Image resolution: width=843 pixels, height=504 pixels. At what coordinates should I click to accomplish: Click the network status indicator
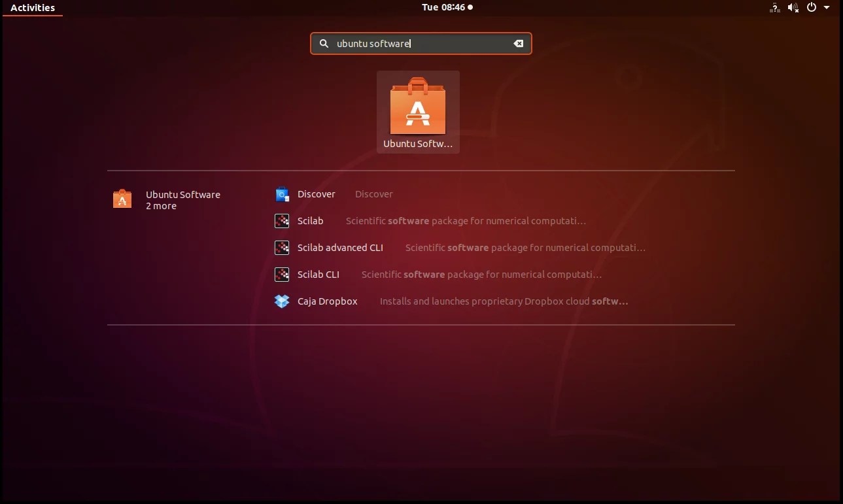pos(774,7)
